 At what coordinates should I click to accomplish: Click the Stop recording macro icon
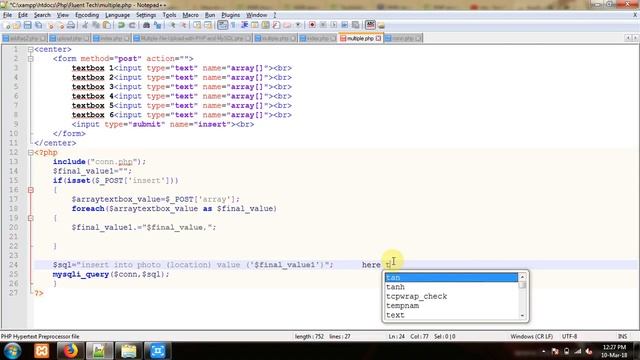coord(323,25)
